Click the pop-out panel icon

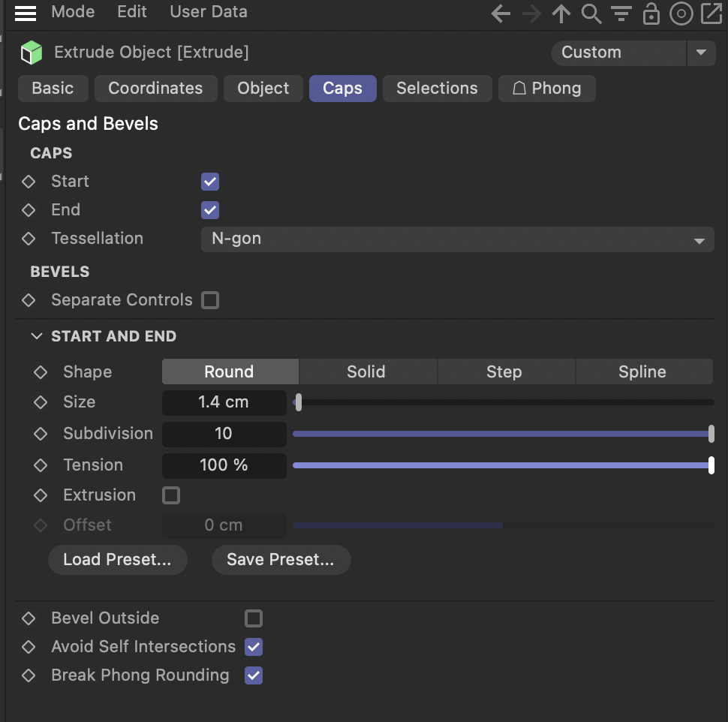pyautogui.click(x=711, y=13)
